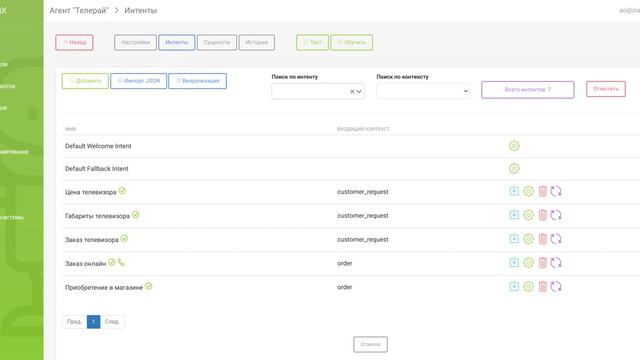Screen dimensions: 640x360
Task: Open gear settings for Габариты телевизора
Action: [528, 215]
